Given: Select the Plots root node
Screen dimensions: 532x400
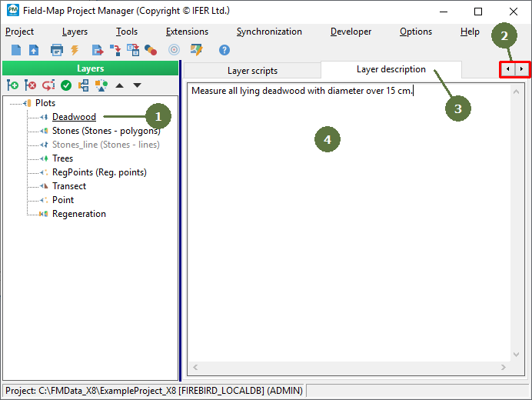Looking at the screenshot, I should tap(45, 103).
